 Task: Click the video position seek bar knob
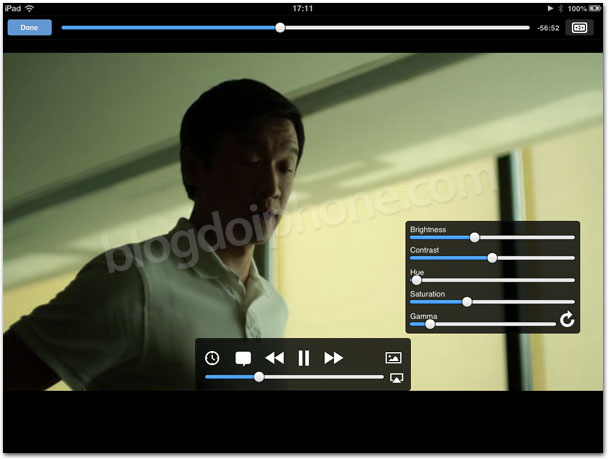tap(280, 28)
